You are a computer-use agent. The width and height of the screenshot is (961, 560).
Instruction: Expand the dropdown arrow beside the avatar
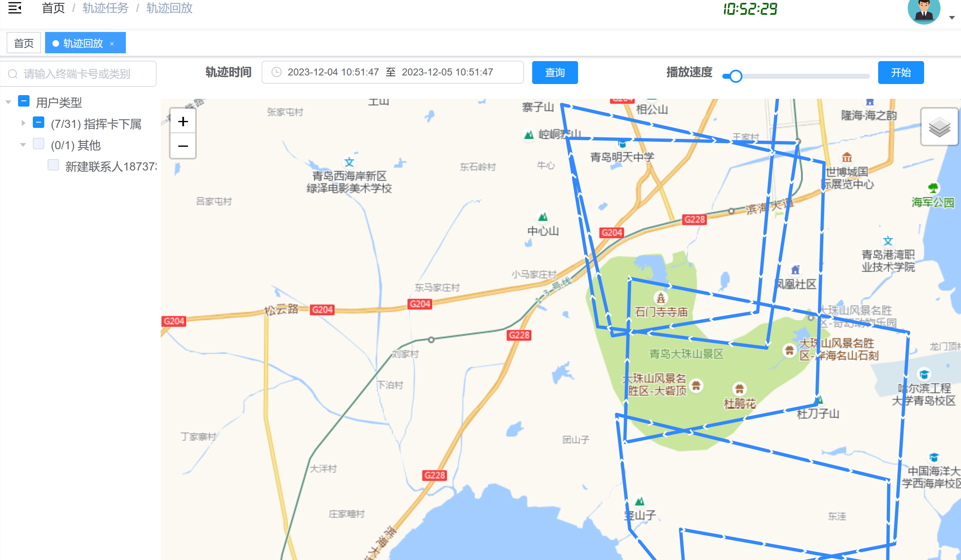[952, 18]
